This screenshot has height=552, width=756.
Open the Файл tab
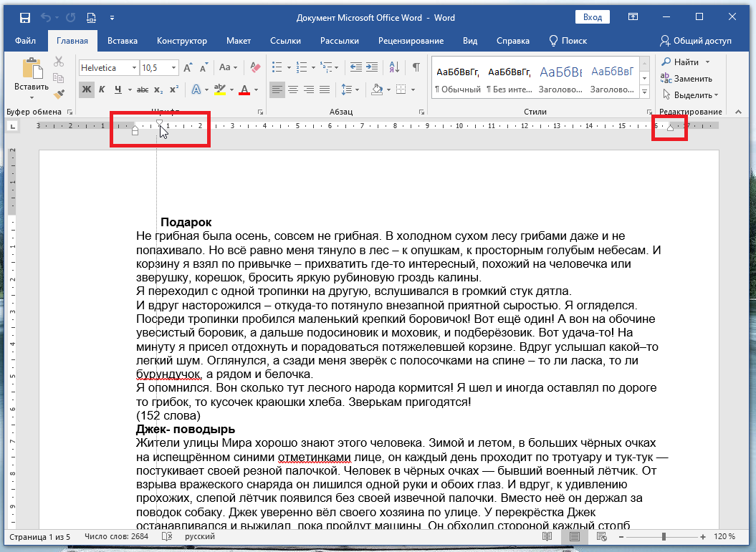click(25, 41)
